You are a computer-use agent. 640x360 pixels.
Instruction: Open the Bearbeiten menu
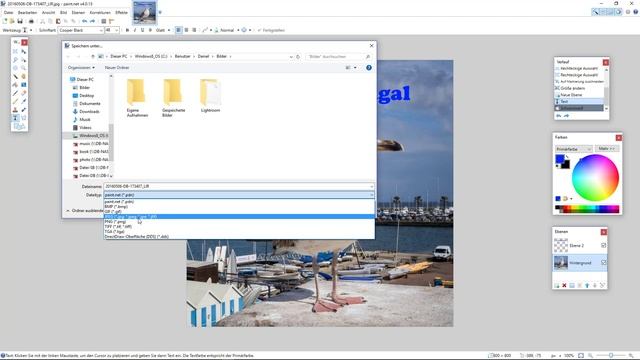click(x=27, y=13)
